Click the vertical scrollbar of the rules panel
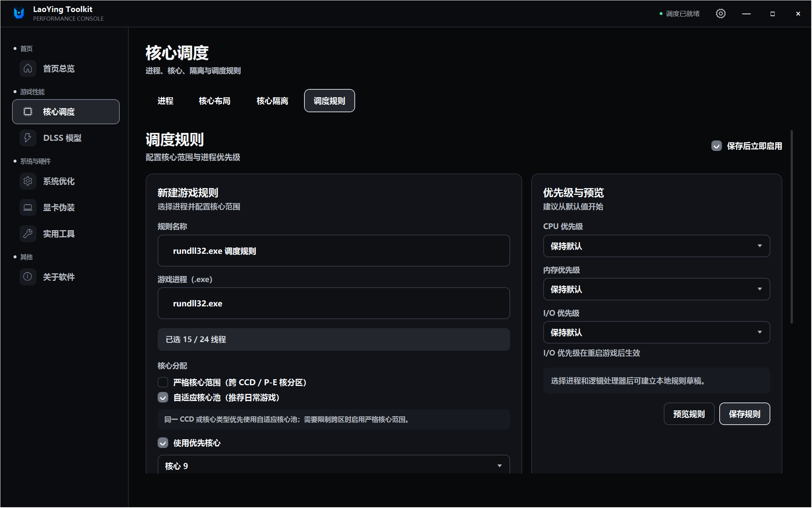812x508 pixels. pos(791,227)
